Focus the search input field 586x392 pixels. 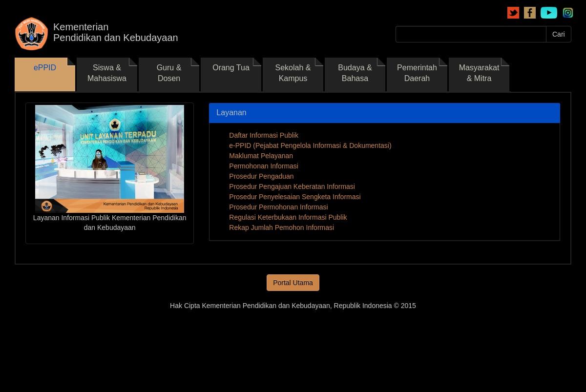[471, 34]
